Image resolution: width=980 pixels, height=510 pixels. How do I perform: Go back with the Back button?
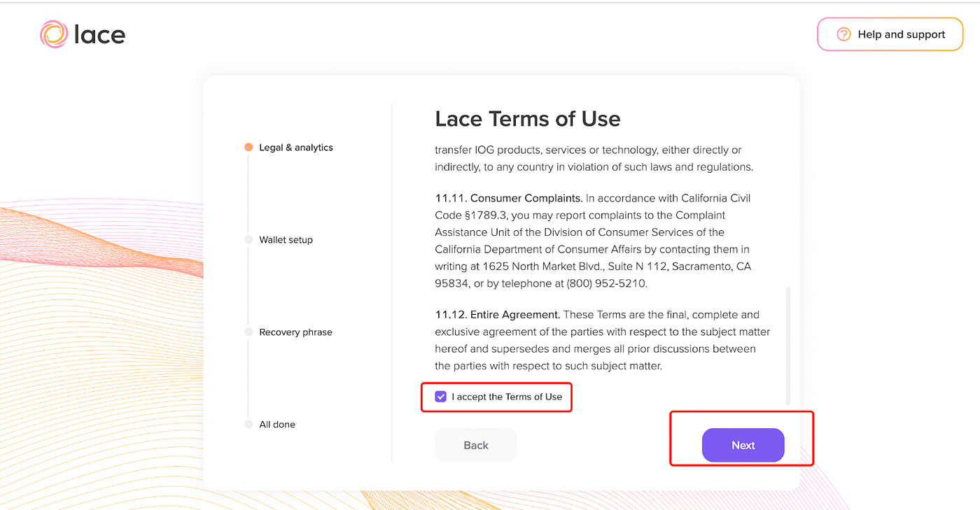[476, 446]
